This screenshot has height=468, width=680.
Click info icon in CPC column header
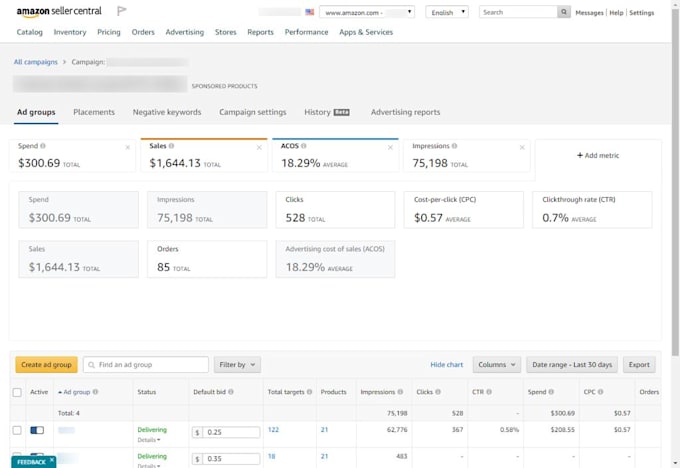pos(601,392)
